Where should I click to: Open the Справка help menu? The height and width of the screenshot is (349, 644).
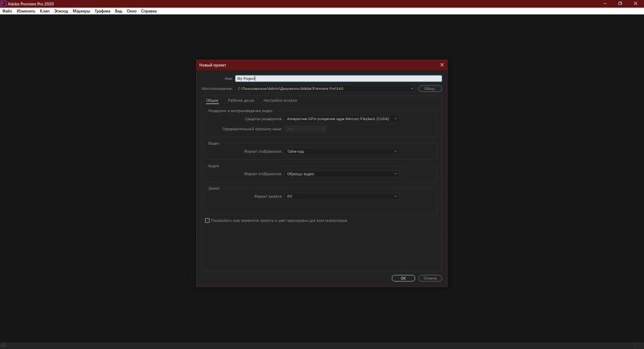pos(149,11)
